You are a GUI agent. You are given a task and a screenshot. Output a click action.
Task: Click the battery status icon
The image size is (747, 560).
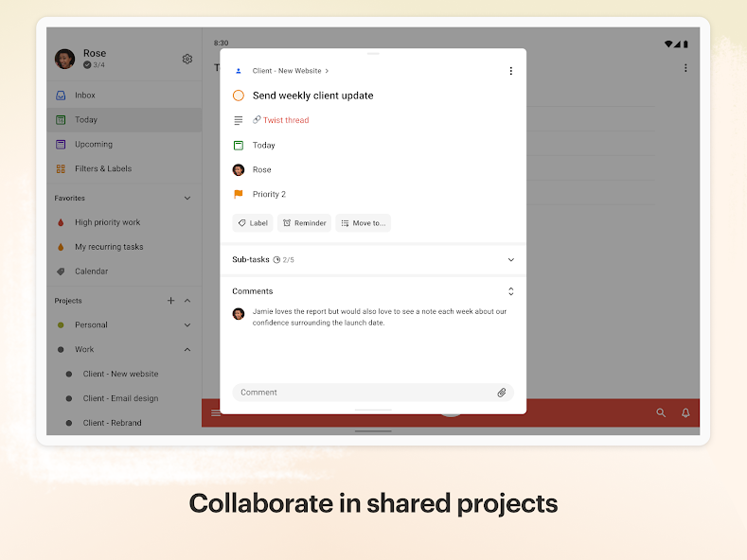click(685, 44)
